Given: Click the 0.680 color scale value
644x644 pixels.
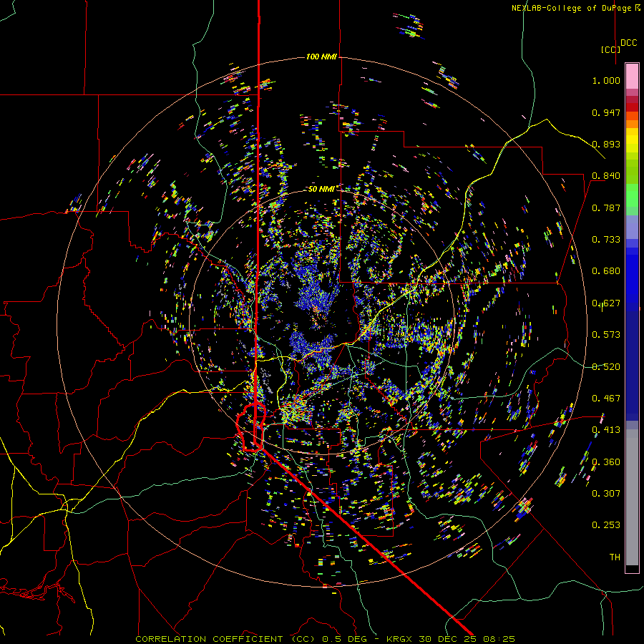Looking at the screenshot, I should [606, 271].
